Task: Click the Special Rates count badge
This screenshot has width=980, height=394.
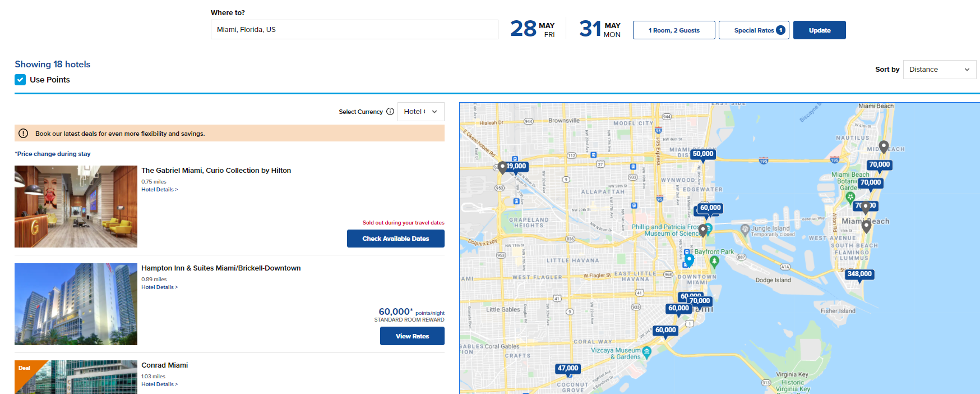Action: click(x=780, y=30)
